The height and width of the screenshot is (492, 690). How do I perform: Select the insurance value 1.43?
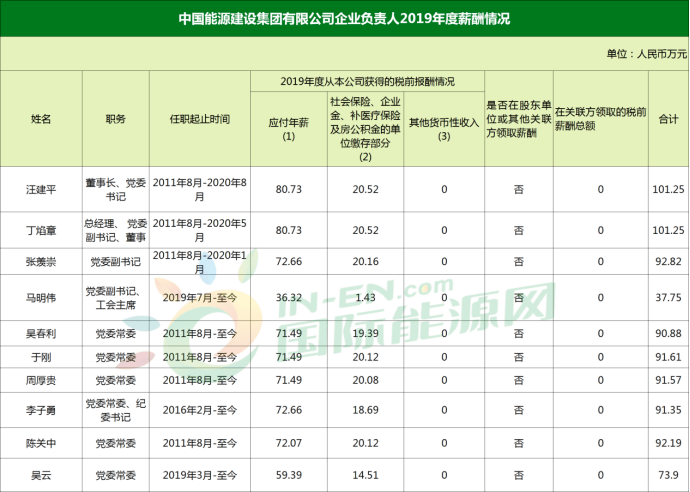point(365,297)
